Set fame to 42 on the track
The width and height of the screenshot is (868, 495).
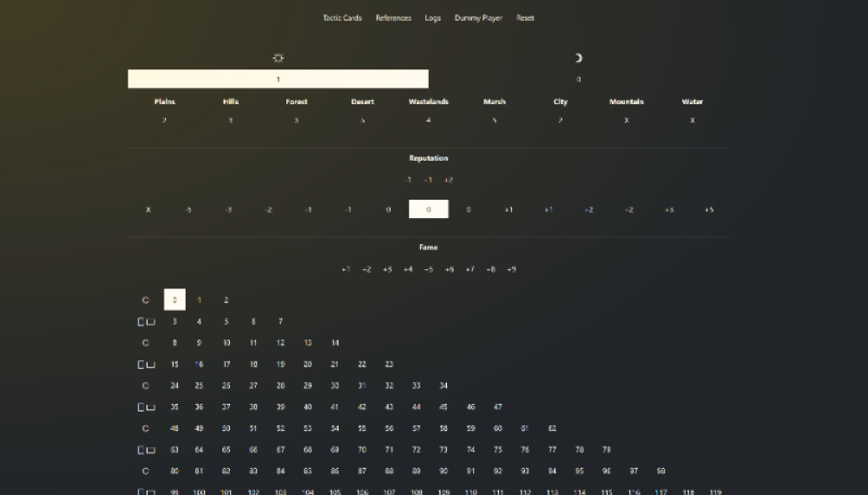tap(362, 407)
